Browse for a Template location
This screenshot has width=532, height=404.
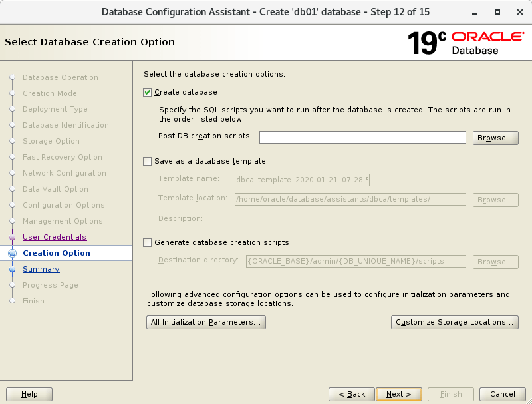coord(495,200)
